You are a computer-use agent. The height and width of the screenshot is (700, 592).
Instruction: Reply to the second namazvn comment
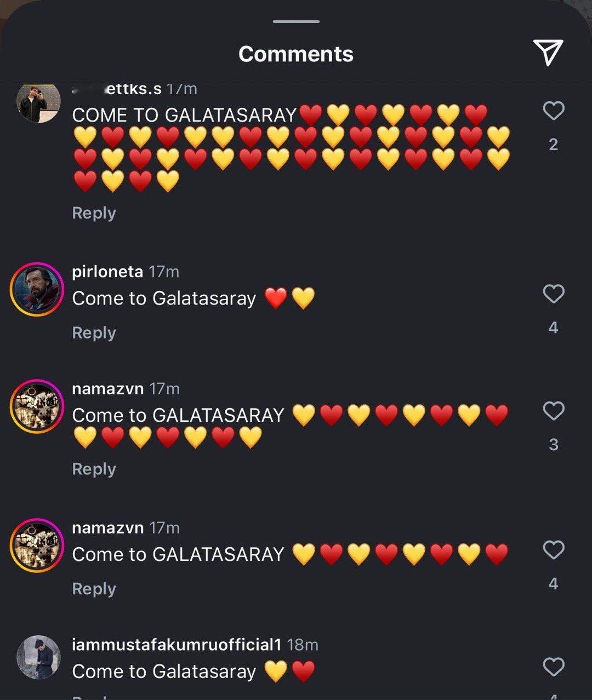(94, 589)
